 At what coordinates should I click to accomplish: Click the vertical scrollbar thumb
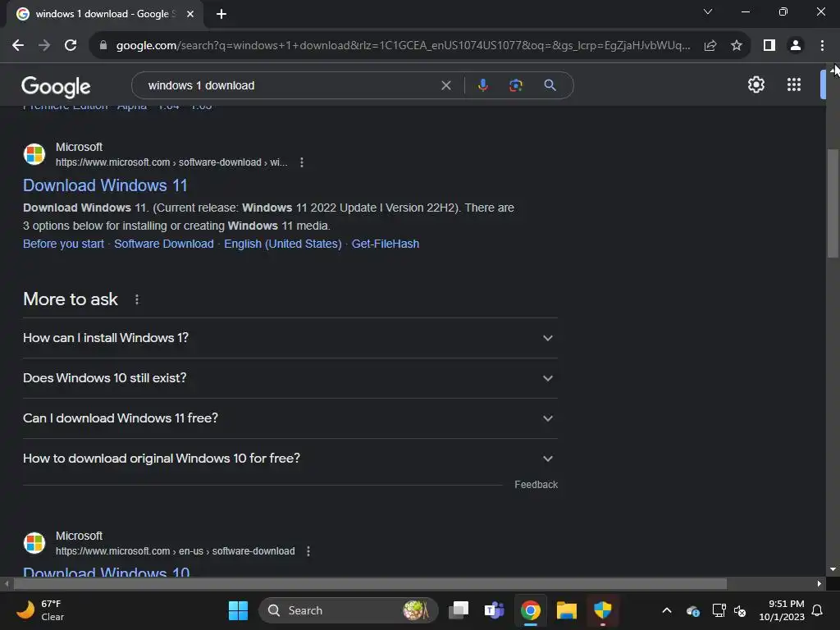[833, 203]
